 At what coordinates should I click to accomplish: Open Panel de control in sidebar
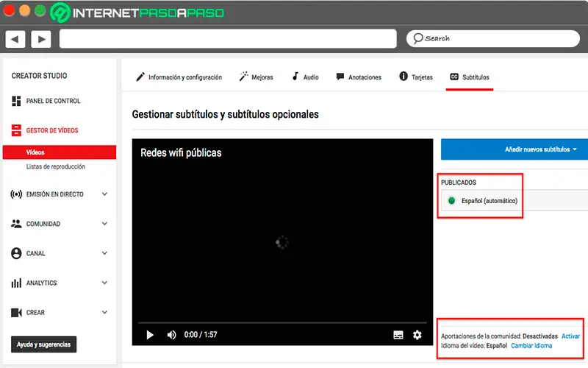coord(53,101)
